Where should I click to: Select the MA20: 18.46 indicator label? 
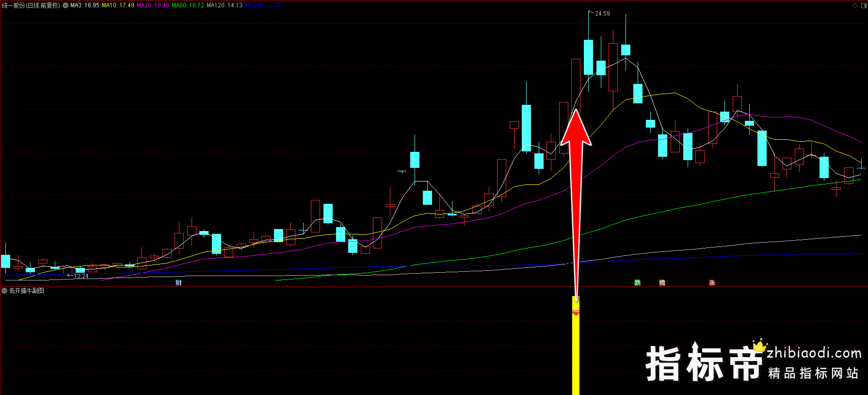tap(153, 5)
